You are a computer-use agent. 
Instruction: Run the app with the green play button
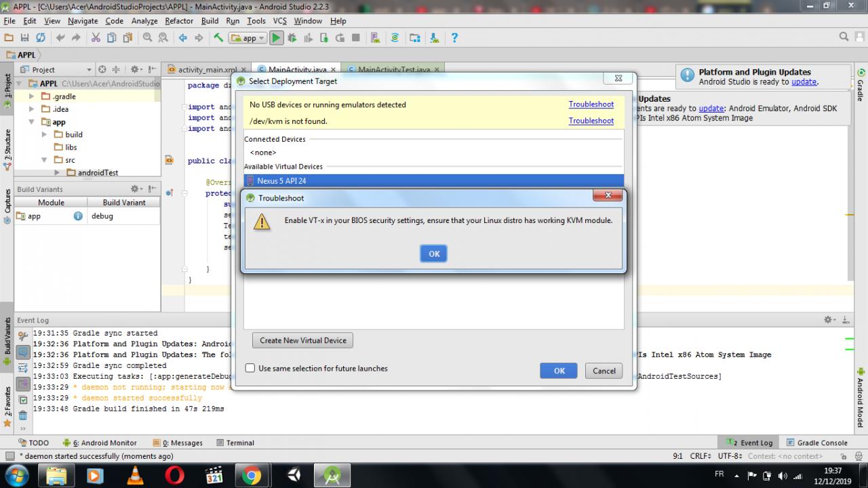(x=276, y=38)
